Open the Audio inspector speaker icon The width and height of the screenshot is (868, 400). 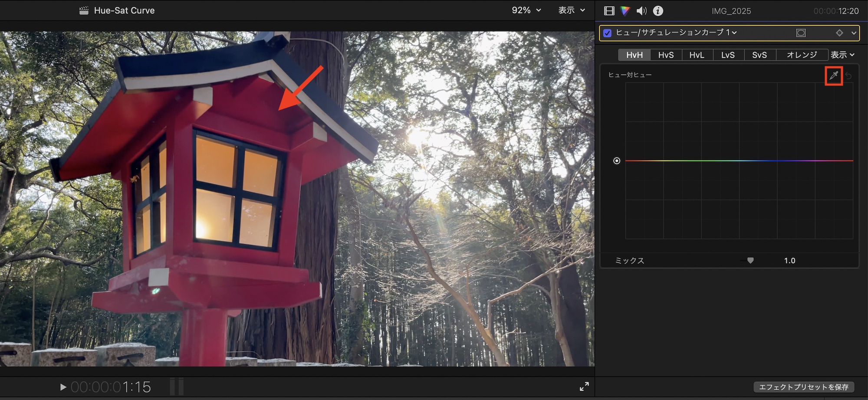(641, 11)
